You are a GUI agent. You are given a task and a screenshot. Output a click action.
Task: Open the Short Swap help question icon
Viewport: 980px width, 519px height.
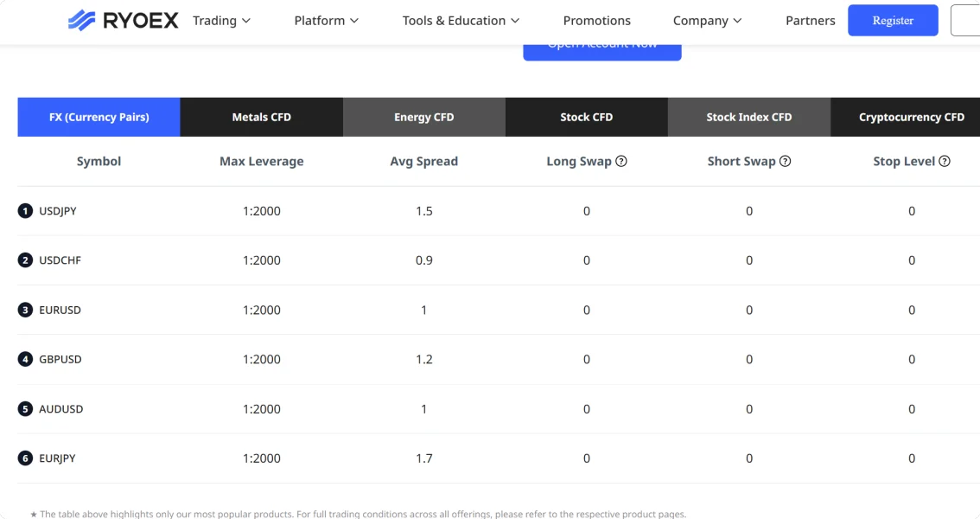pyautogui.click(x=785, y=162)
